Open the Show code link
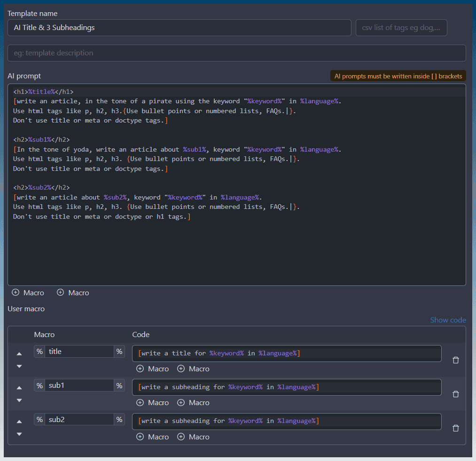476x461 pixels. (x=448, y=320)
